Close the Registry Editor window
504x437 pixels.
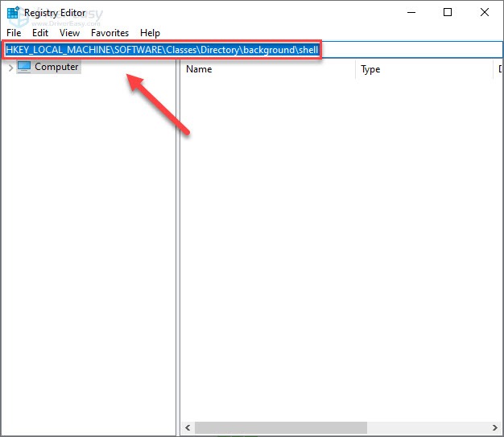coord(485,13)
